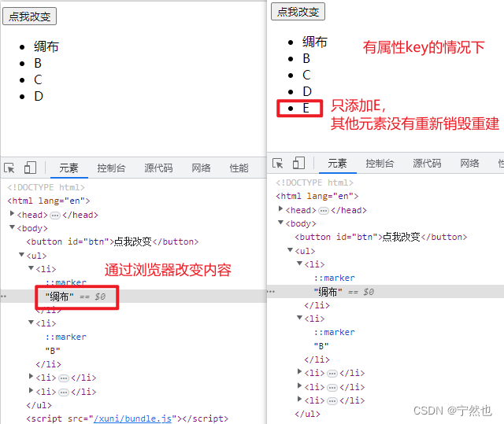504x424 pixels.
Task: Open the 控制台 tab in right DevTools
Action: pyautogui.click(x=380, y=164)
